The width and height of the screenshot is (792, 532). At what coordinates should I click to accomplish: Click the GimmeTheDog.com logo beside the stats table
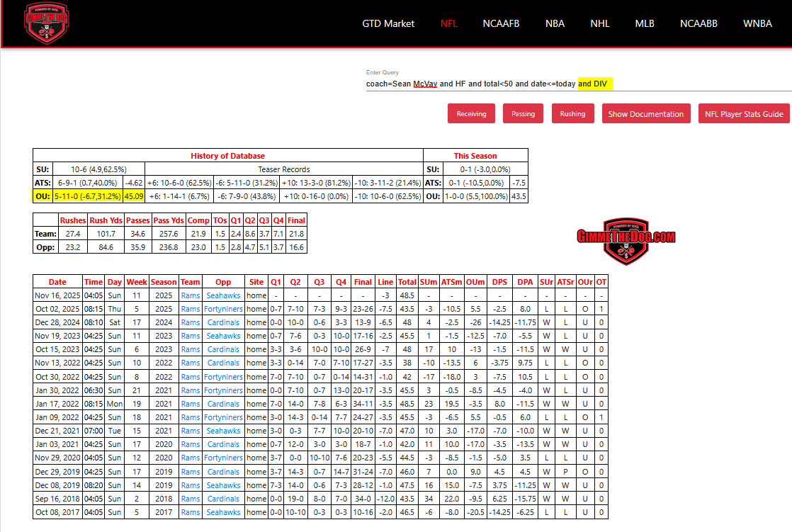[626, 241]
